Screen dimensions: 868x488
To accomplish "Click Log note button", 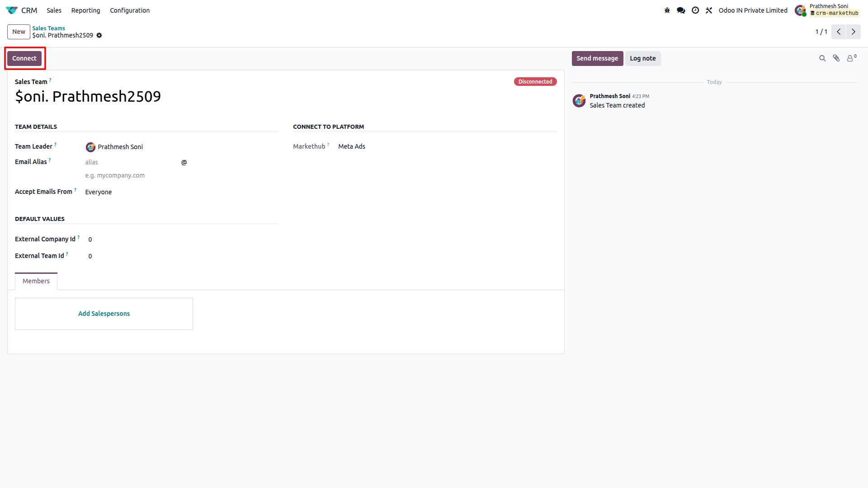I will [x=643, y=58].
